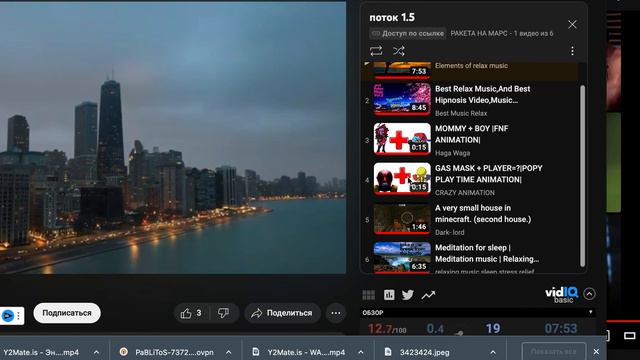Screen dimensions: 640x360
Task: Expand options for Y2Mate.is - WA....mp4 download
Action: (x=361, y=352)
